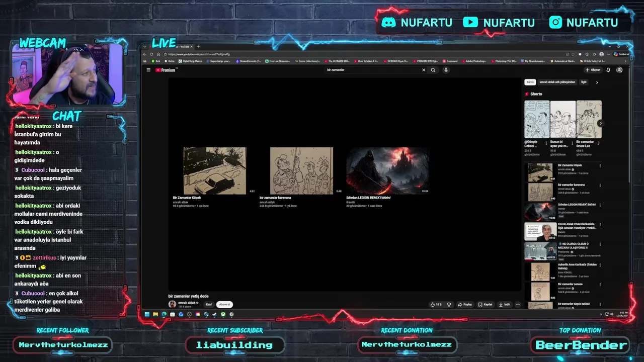Open options for 'Emrah Ablak X'teki' video
This screenshot has width=644, height=362.
pyautogui.click(x=600, y=224)
